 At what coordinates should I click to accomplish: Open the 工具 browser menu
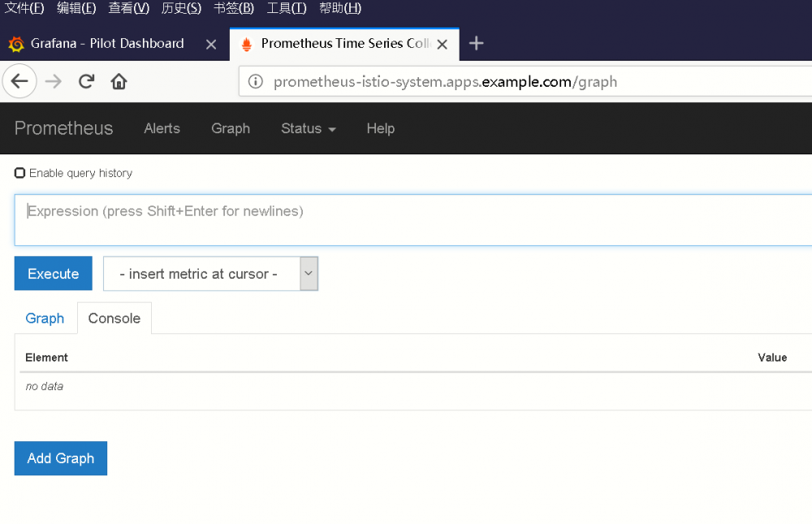point(286,8)
